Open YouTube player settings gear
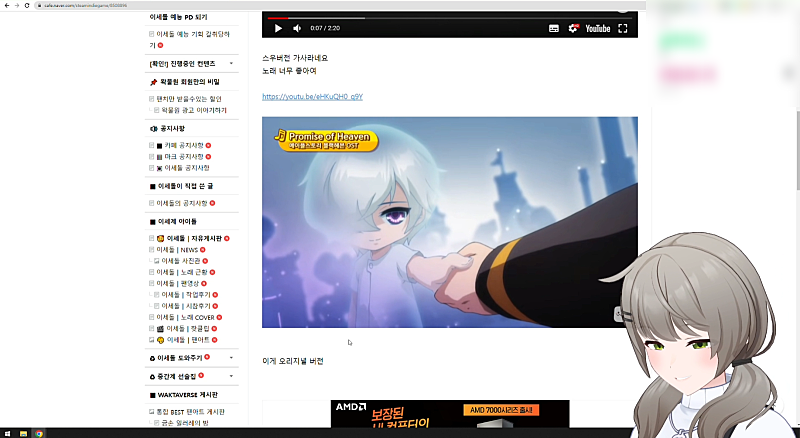This screenshot has height=438, width=800. coord(573,29)
